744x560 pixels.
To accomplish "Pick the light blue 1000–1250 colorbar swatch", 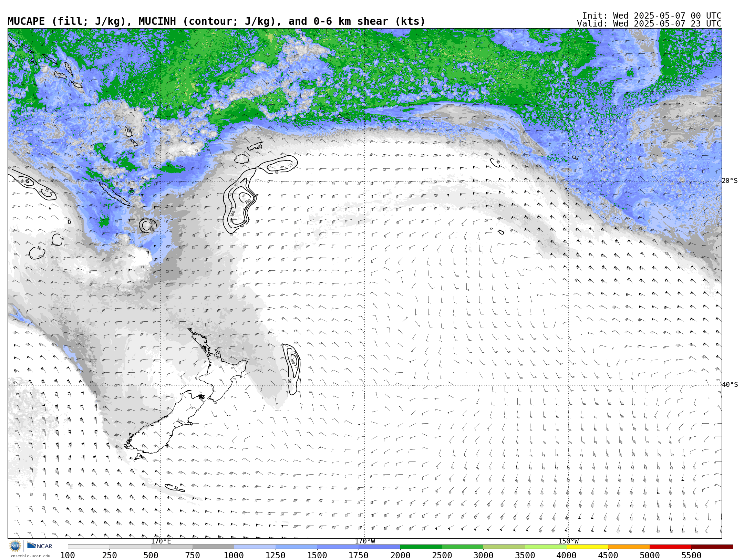I will [x=255, y=547].
